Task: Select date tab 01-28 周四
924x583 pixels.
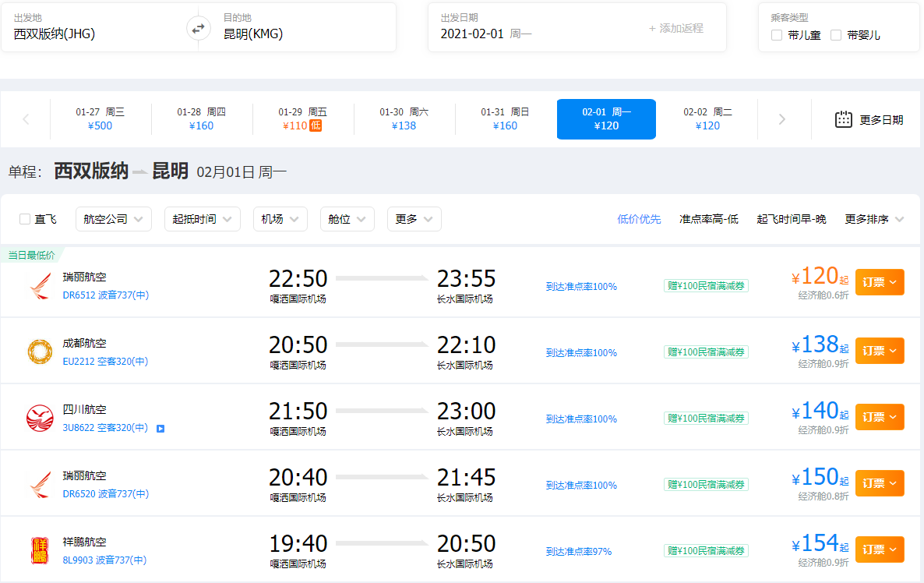Action: [x=202, y=119]
